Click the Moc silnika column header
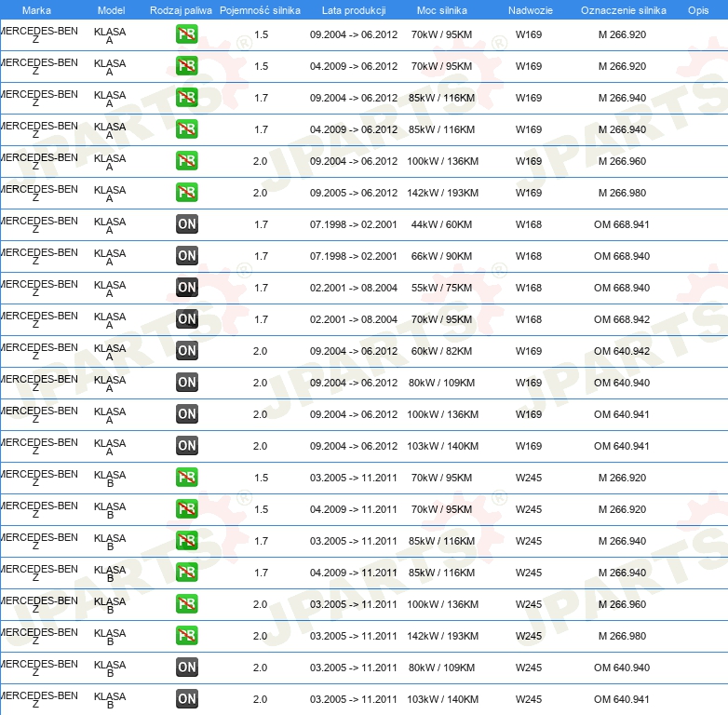728x715 pixels. point(442,10)
